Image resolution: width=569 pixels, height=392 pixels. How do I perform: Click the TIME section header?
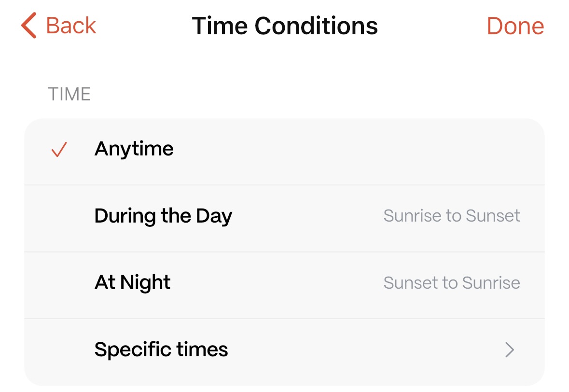click(69, 94)
